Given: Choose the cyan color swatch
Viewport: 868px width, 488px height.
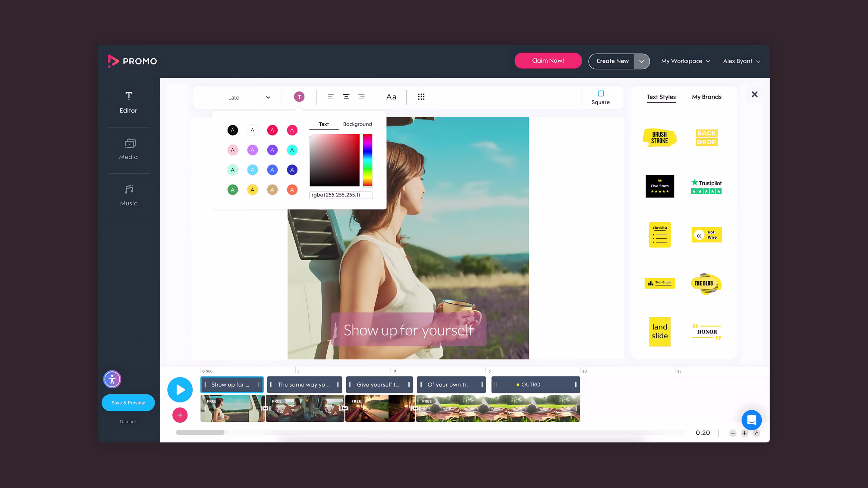Looking at the screenshot, I should pyautogui.click(x=292, y=150).
